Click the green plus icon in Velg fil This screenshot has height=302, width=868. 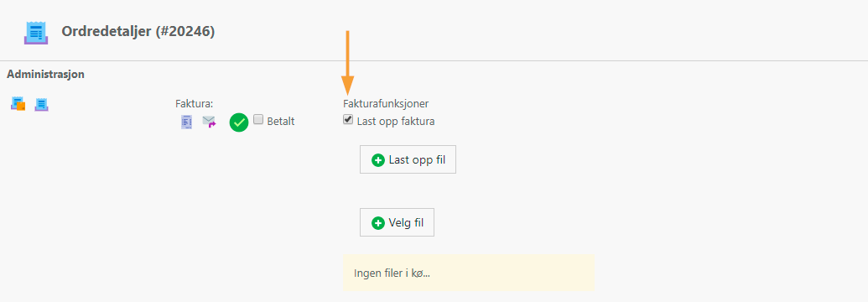tap(378, 223)
